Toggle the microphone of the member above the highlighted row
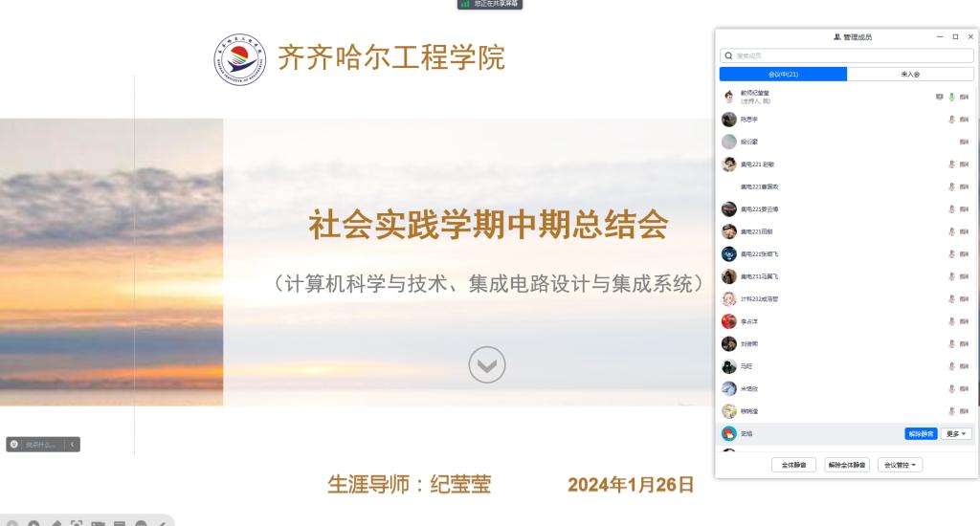Screen dimensions: 980x526 (951, 411)
